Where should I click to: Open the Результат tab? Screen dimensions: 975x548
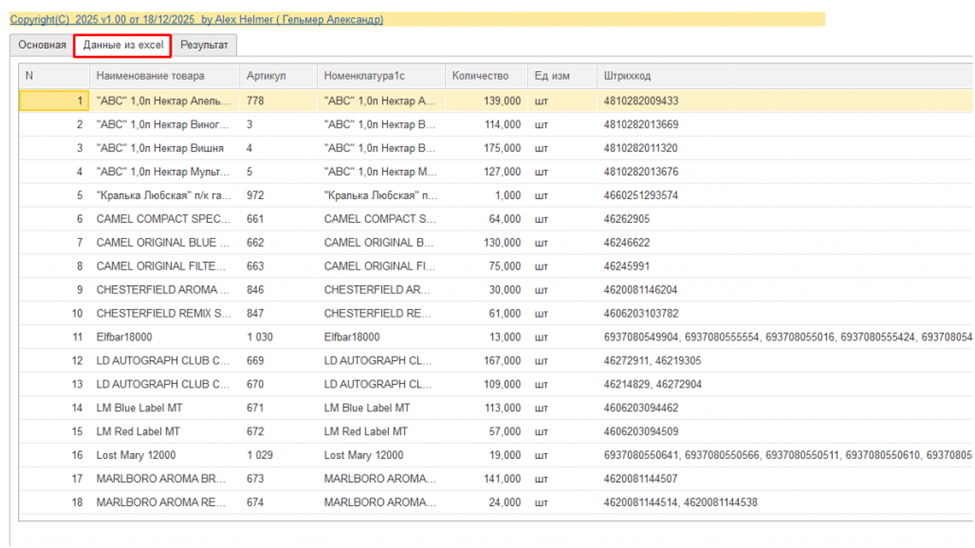[x=204, y=46]
